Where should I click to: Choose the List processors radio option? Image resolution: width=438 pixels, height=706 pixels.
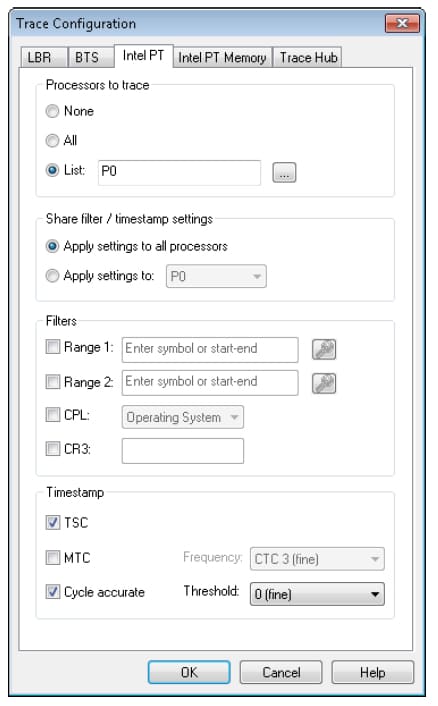[x=53, y=170]
